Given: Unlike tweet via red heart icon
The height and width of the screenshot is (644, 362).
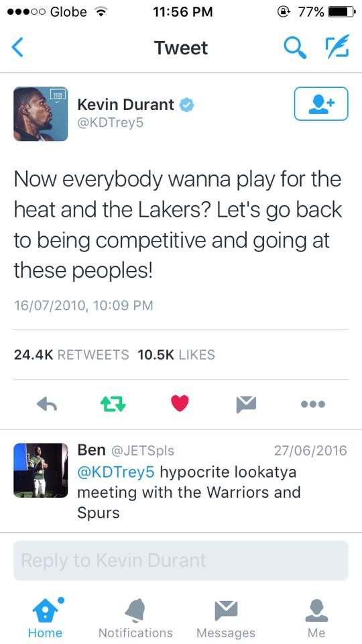Looking at the screenshot, I should [x=180, y=403].
